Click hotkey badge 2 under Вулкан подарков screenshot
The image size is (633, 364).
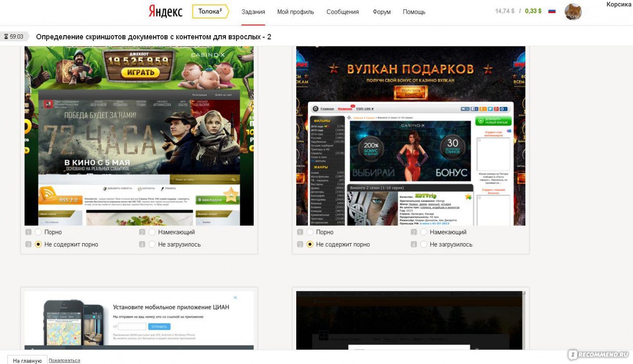click(x=414, y=232)
